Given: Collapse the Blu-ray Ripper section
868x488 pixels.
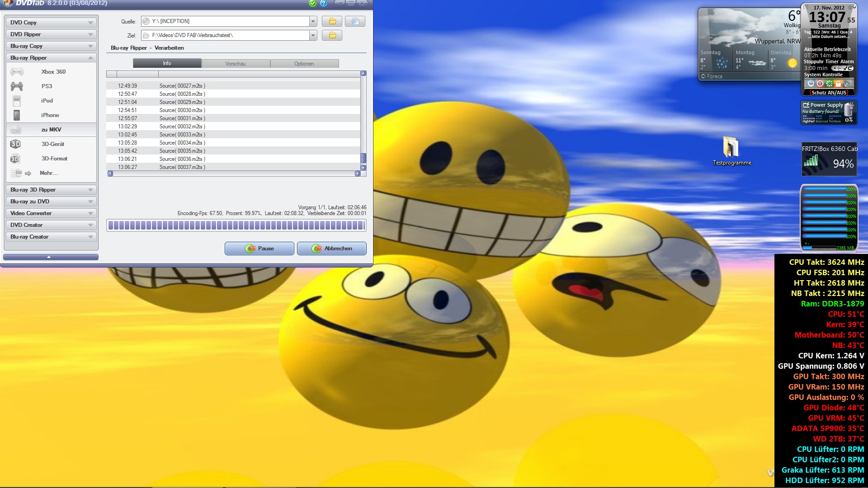Looking at the screenshot, I should pos(51,58).
